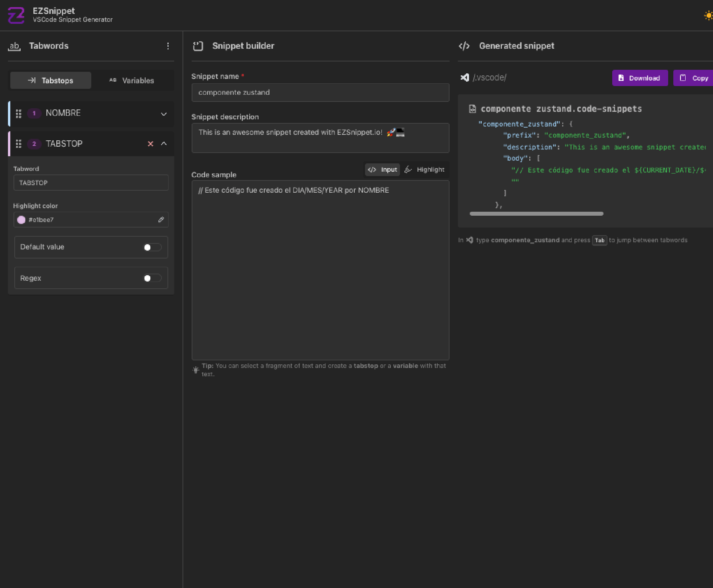The width and height of the screenshot is (713, 588).
Task: Toggle the light theme sun icon
Action: [708, 15]
